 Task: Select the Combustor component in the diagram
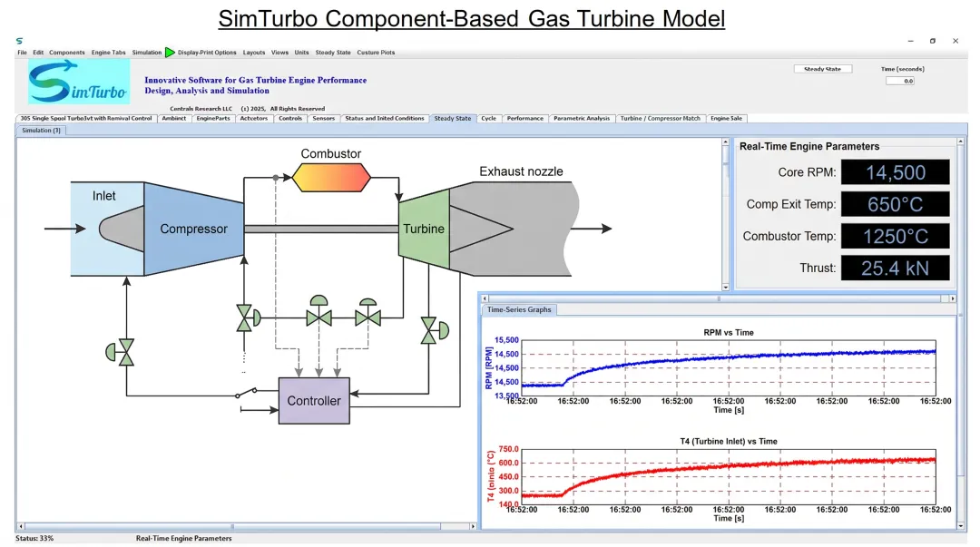tap(331, 178)
